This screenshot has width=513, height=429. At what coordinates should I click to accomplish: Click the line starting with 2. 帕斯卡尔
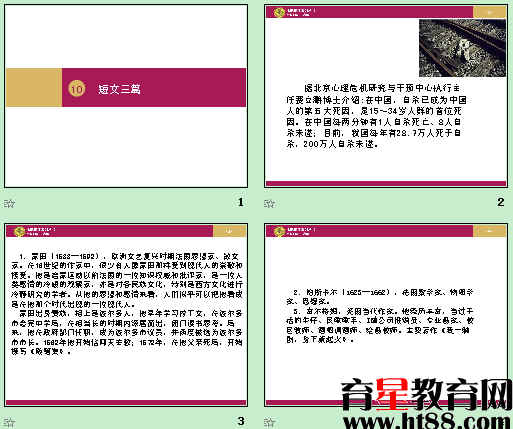[380, 297]
